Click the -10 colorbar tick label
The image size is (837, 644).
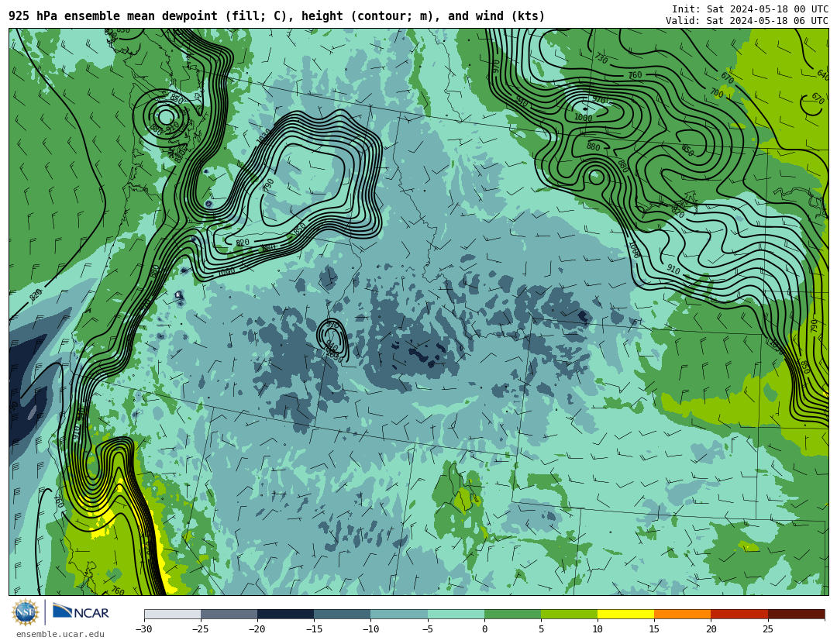370,629
